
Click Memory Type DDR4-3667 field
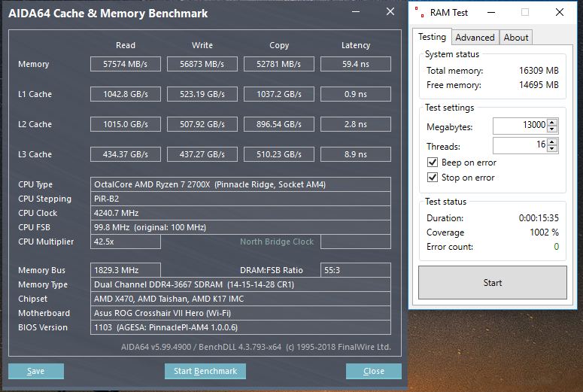(241, 284)
